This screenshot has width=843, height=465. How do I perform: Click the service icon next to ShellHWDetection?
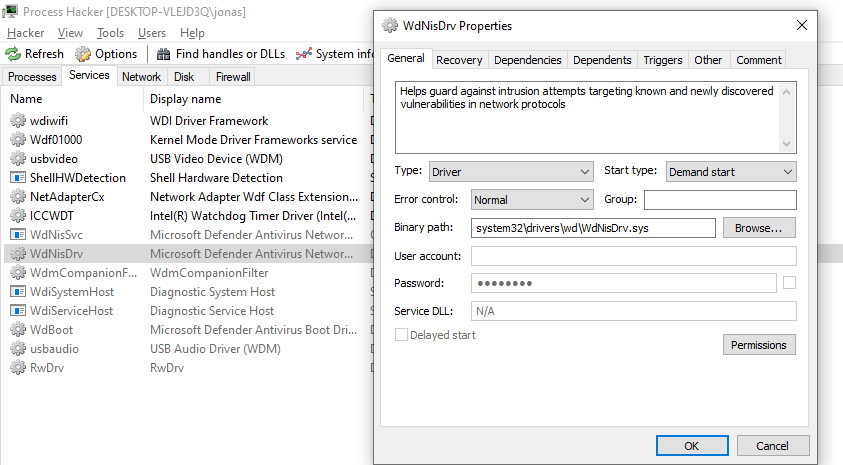(18, 177)
